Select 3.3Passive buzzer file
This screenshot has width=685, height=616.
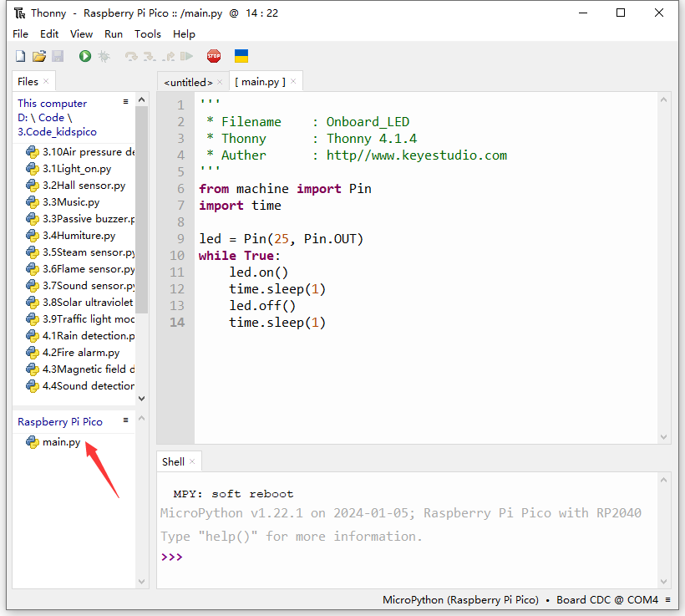tap(80, 219)
